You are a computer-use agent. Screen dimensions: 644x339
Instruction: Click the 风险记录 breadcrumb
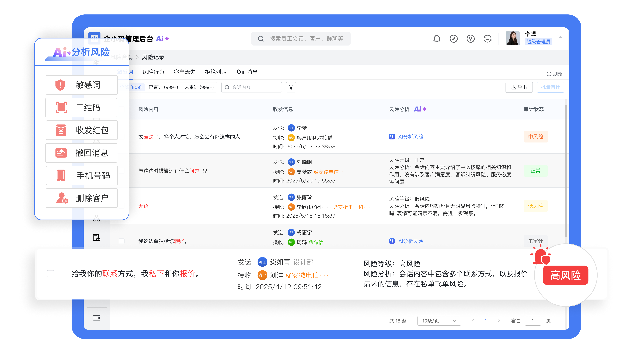click(153, 57)
